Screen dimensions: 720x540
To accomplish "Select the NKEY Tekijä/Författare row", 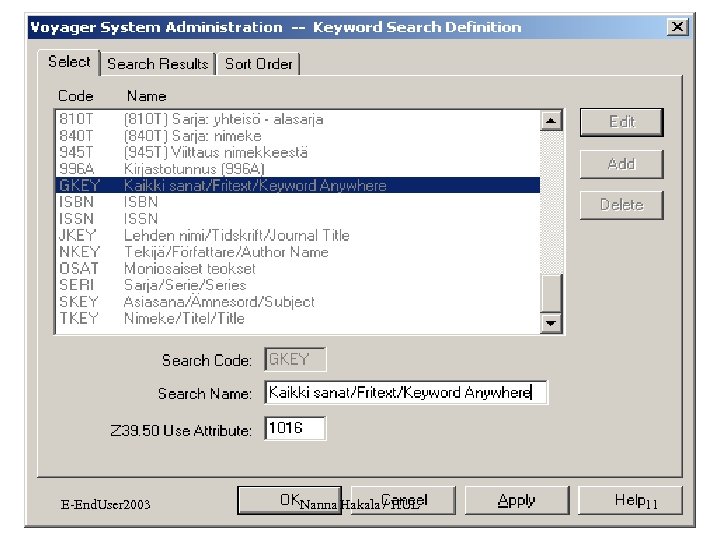I will 298,252.
